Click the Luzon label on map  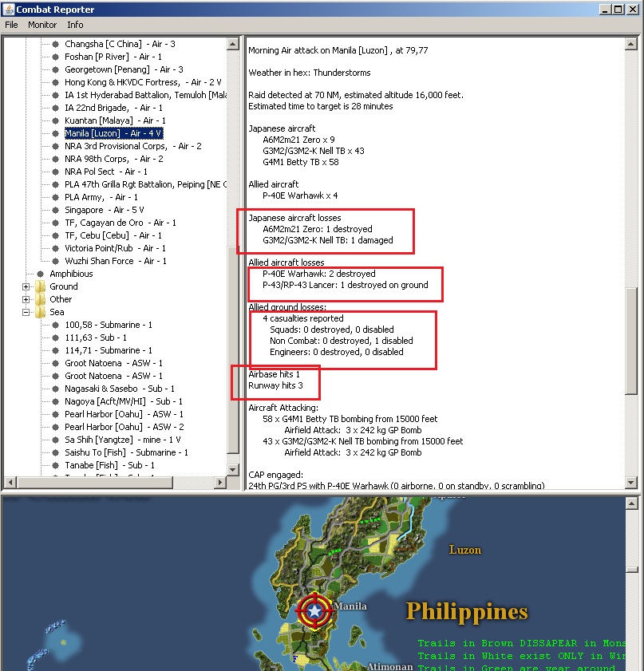464,550
